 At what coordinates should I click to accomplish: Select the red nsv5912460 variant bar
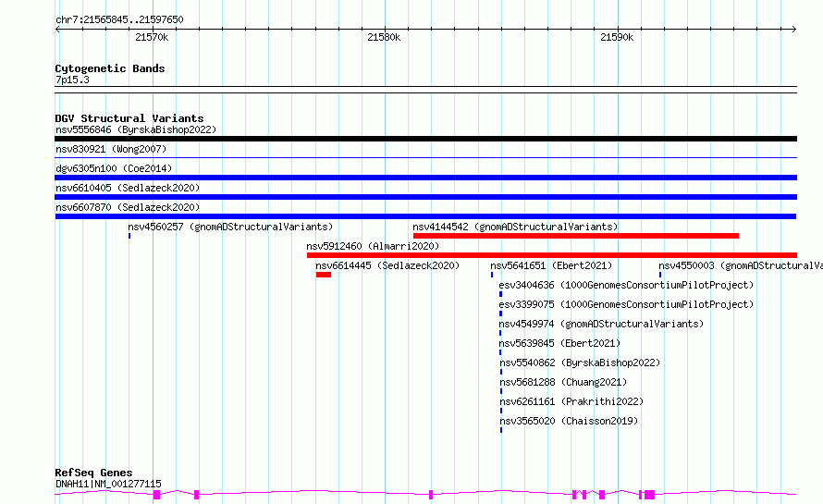point(552,255)
